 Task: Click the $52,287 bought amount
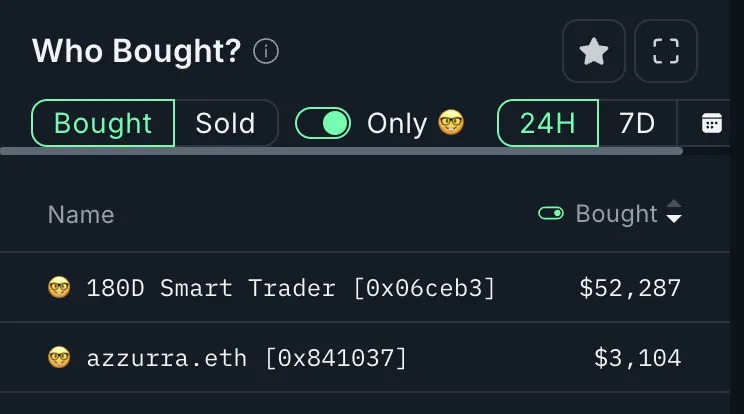coord(630,288)
